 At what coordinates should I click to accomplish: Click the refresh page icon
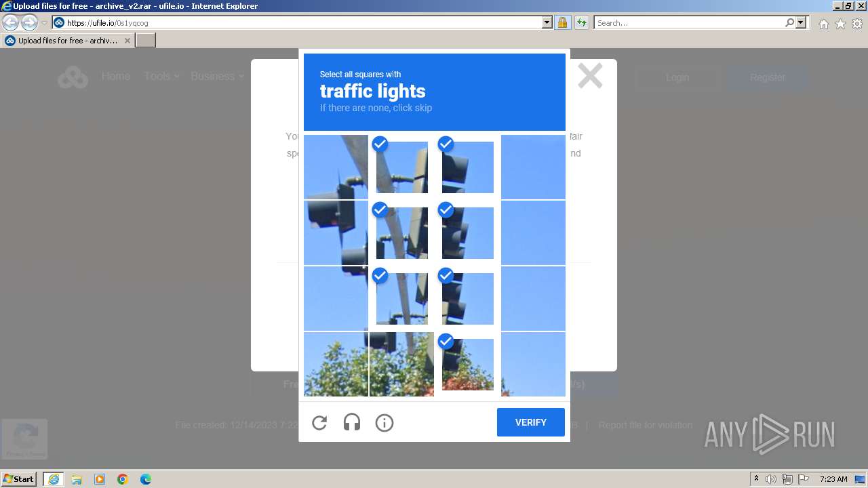(x=581, y=23)
